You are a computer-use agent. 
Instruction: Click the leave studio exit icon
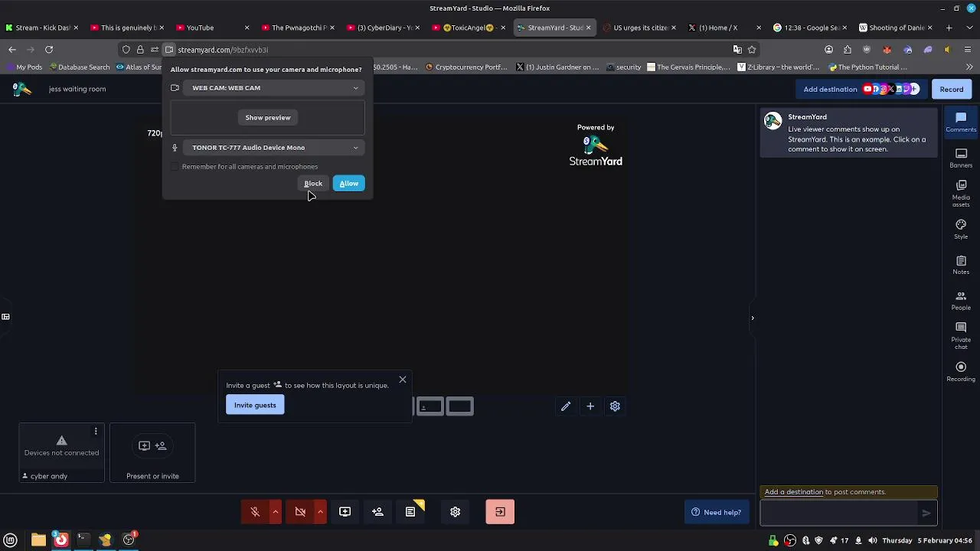click(500, 512)
